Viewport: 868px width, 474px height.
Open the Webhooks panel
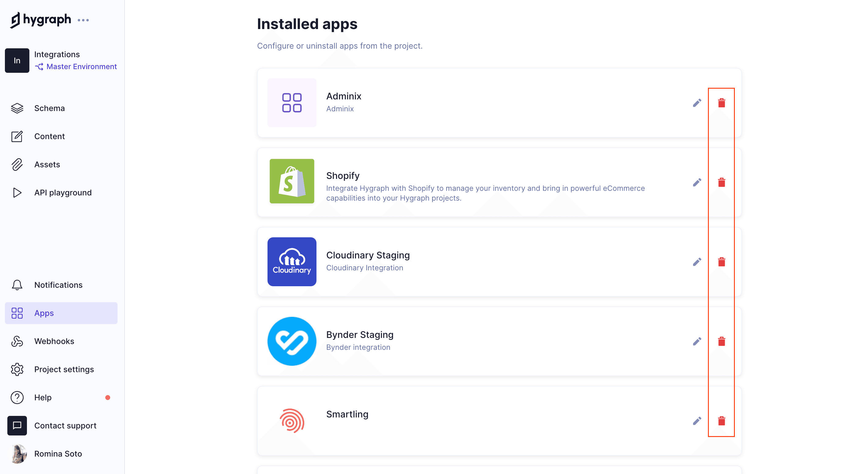(54, 341)
